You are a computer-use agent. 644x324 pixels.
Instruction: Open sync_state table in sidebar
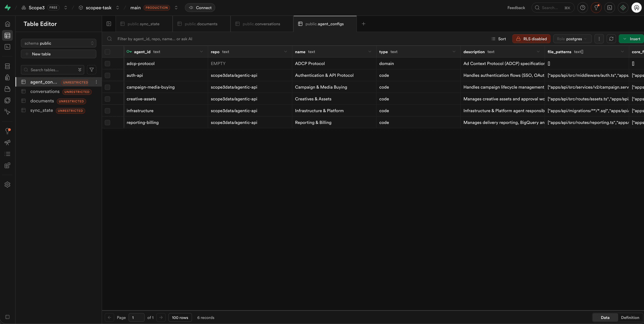pyautogui.click(x=58, y=110)
